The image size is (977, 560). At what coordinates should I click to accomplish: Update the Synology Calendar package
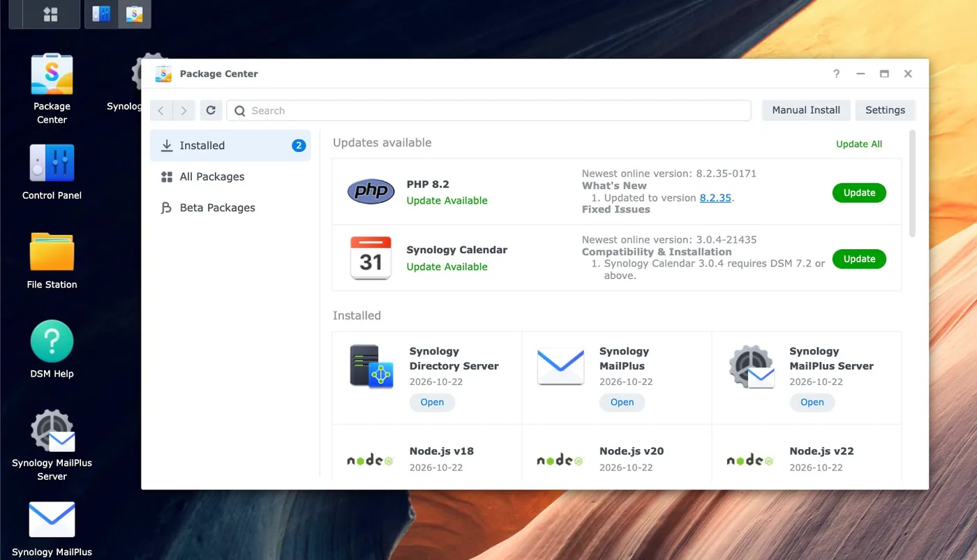(859, 259)
